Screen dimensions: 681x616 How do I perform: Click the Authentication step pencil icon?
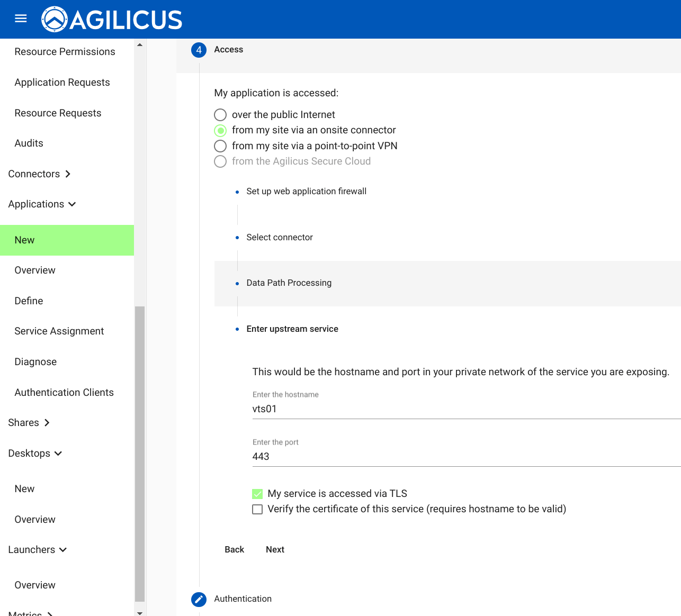(199, 599)
